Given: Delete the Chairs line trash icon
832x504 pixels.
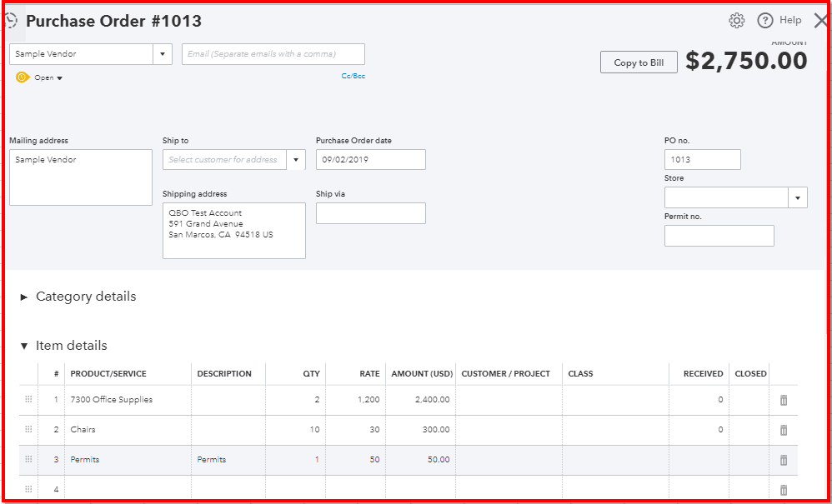Looking at the screenshot, I should 784,430.
